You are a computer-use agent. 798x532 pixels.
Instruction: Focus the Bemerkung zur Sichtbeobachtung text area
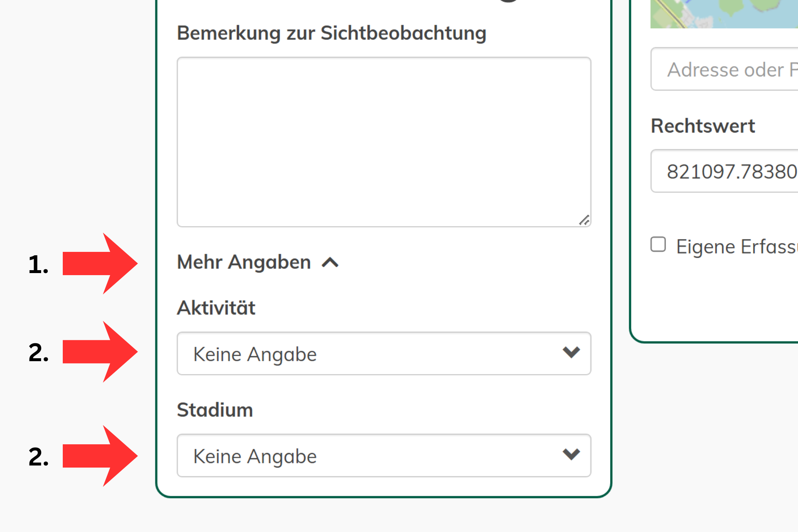point(383,142)
